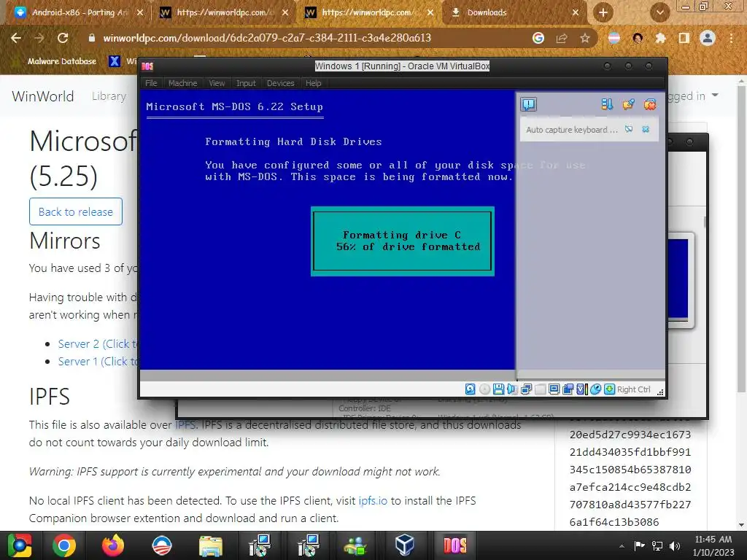Expand the logged in account dropdown
Viewport: 747px width, 560px height.
693,96
